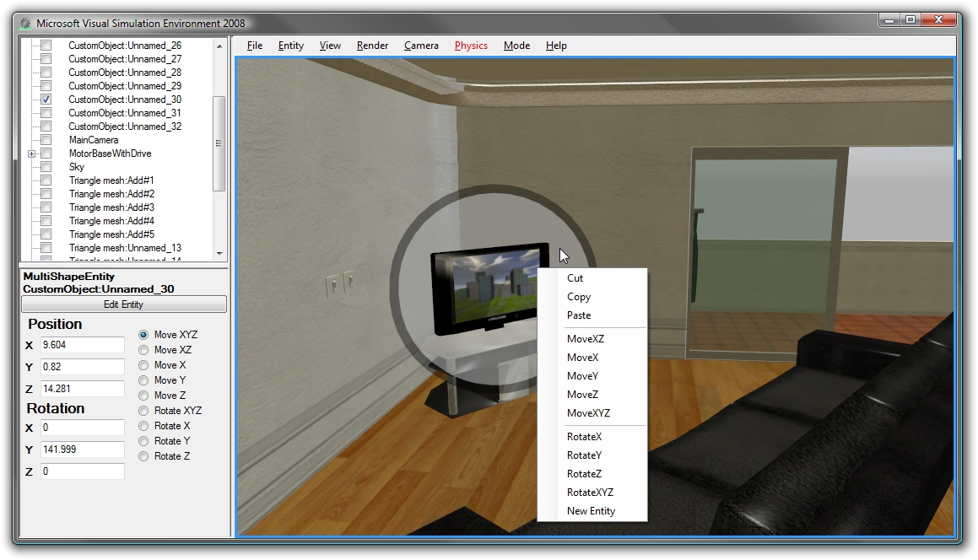Open the Camera menu
Viewport: 978px width, 560px height.
421,46
